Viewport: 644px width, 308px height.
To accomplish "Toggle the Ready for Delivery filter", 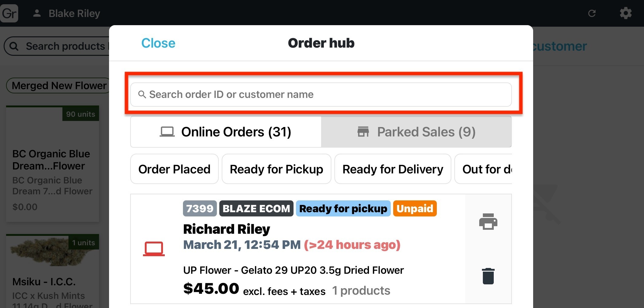I will pyautogui.click(x=393, y=169).
